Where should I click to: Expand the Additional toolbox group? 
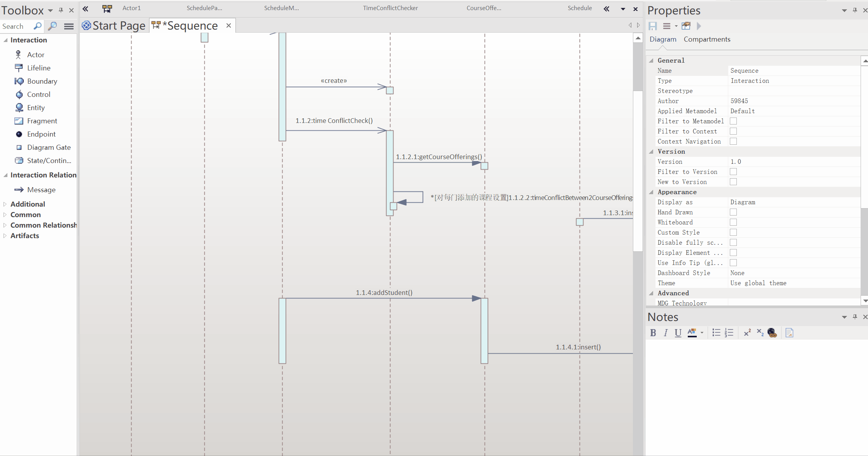pyautogui.click(x=5, y=204)
